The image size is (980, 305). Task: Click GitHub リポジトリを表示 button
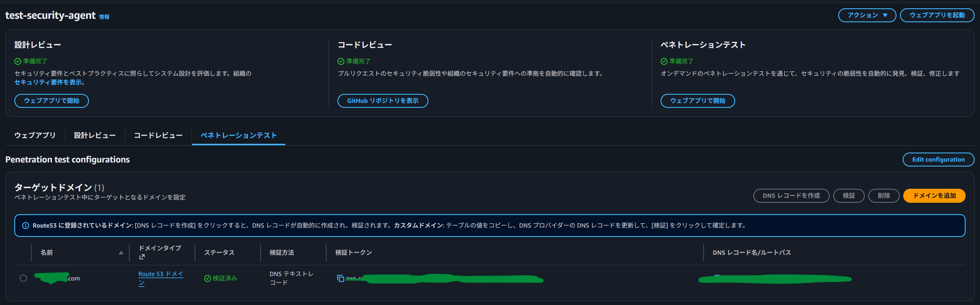[x=382, y=101]
